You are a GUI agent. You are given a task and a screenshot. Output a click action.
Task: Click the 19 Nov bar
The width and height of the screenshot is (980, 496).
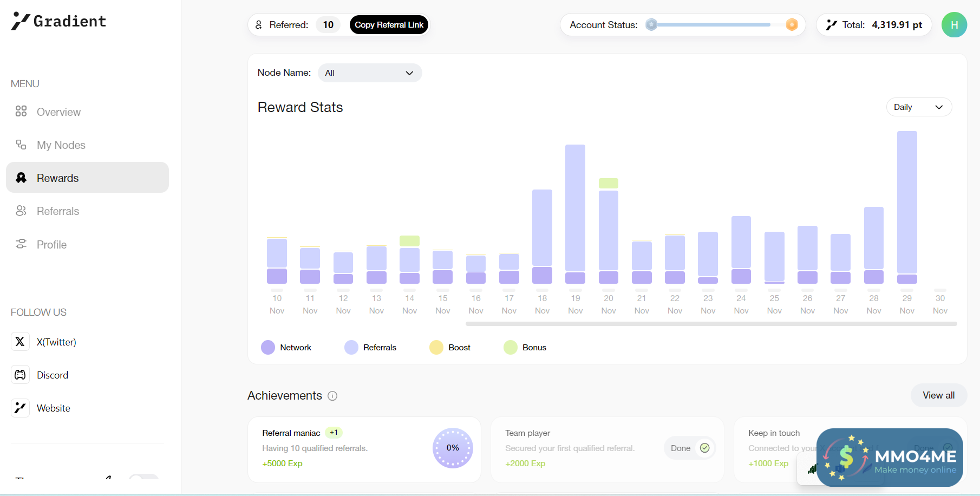coord(575,214)
